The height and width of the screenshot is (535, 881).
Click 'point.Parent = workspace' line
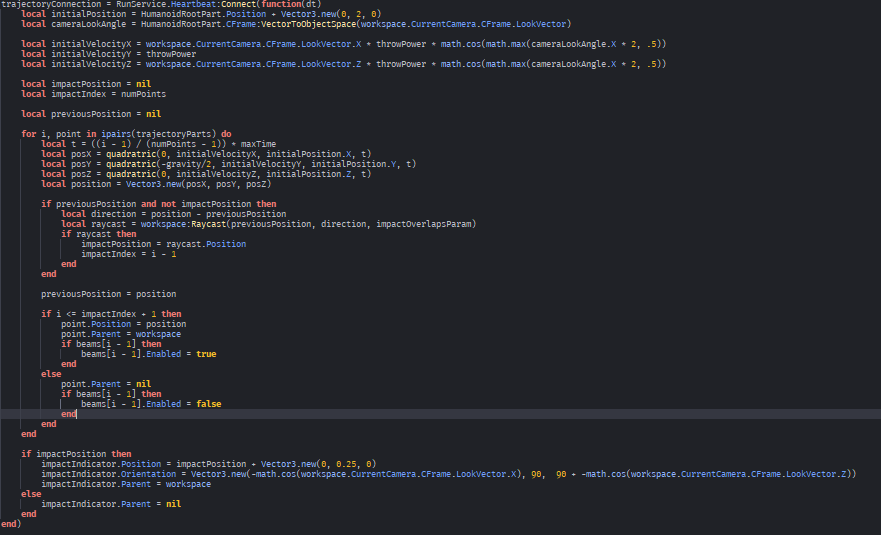(x=121, y=334)
